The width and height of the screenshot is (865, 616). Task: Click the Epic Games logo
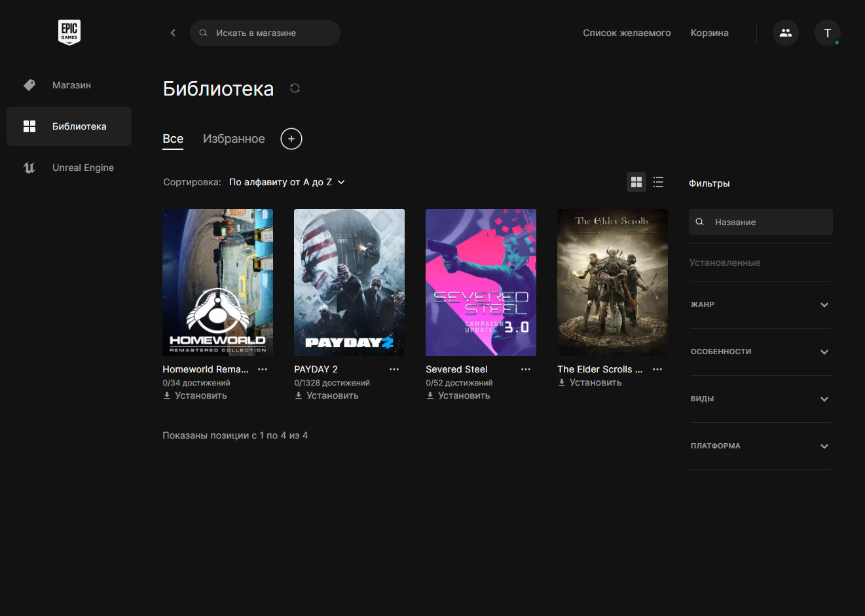69,32
